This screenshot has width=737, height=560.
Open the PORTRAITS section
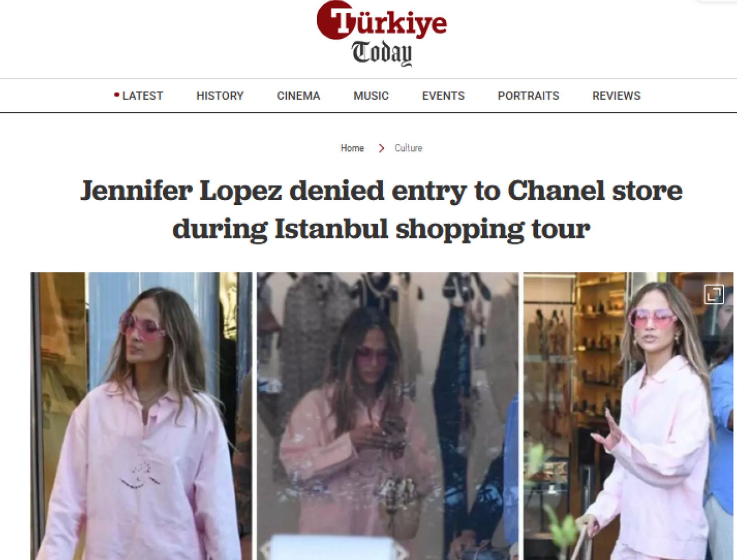pyautogui.click(x=528, y=96)
